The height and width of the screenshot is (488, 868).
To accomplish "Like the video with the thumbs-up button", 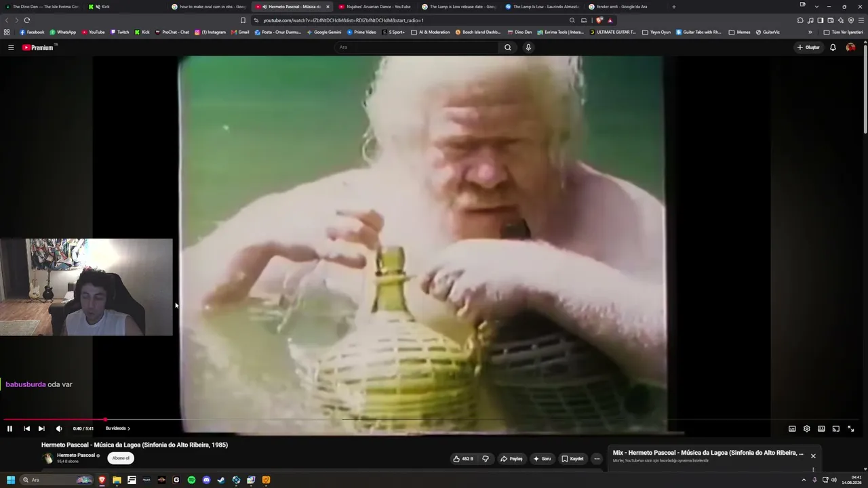I will 463,459.
